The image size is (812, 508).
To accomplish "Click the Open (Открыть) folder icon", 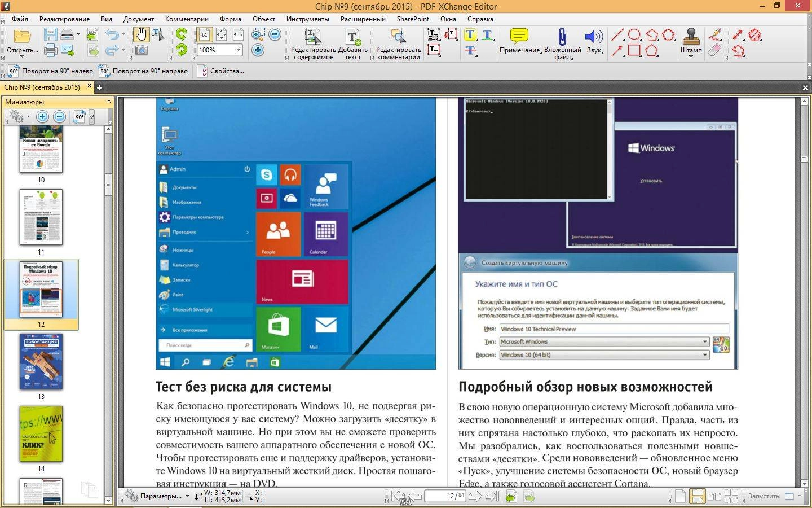I will pyautogui.click(x=22, y=37).
